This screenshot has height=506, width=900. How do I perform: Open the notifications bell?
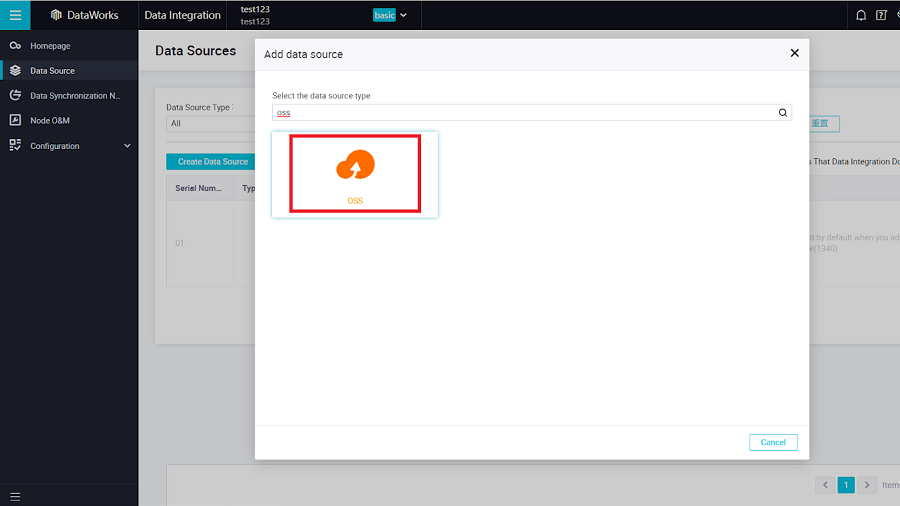pyautogui.click(x=861, y=15)
